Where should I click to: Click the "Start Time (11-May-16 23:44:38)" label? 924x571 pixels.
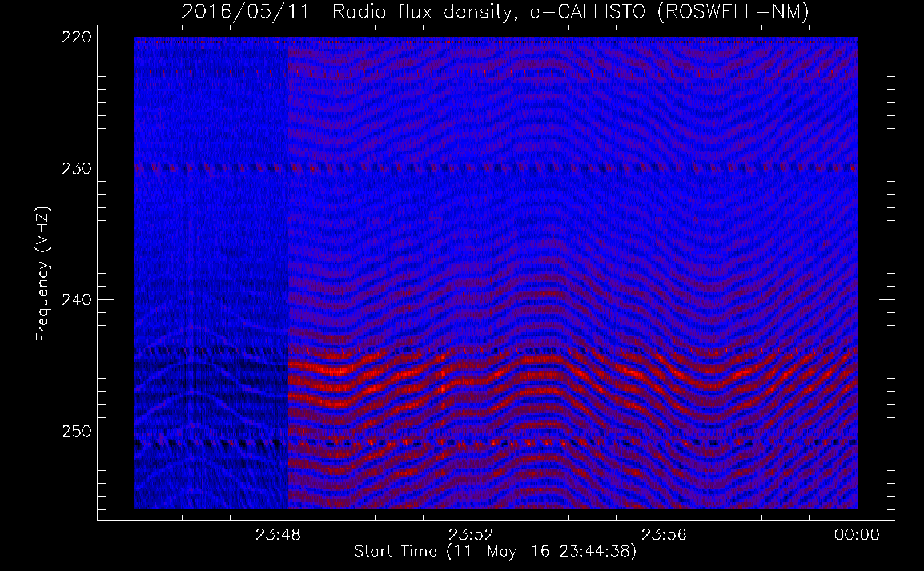495,552
